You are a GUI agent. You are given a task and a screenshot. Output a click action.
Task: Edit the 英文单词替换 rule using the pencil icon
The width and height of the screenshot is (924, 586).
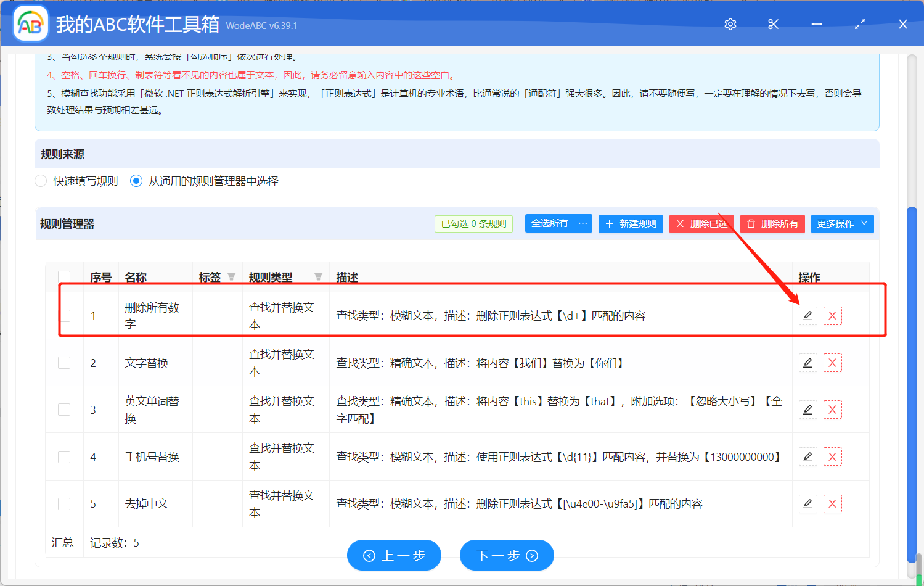[807, 410]
